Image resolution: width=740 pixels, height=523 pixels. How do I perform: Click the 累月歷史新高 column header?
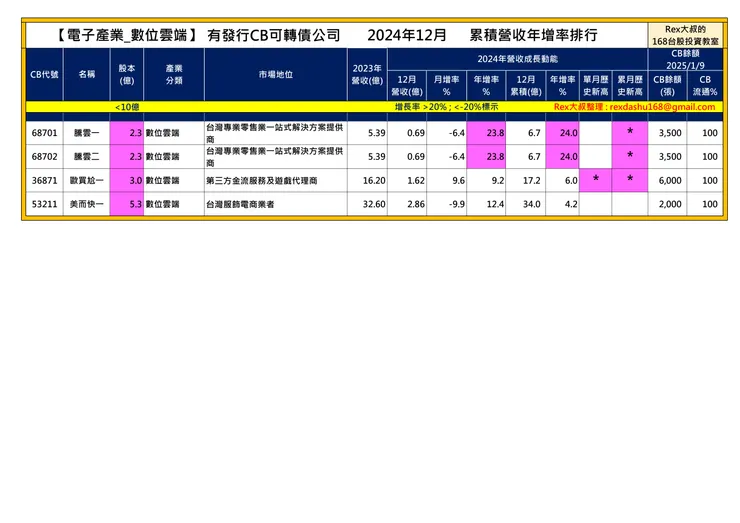tap(630, 85)
